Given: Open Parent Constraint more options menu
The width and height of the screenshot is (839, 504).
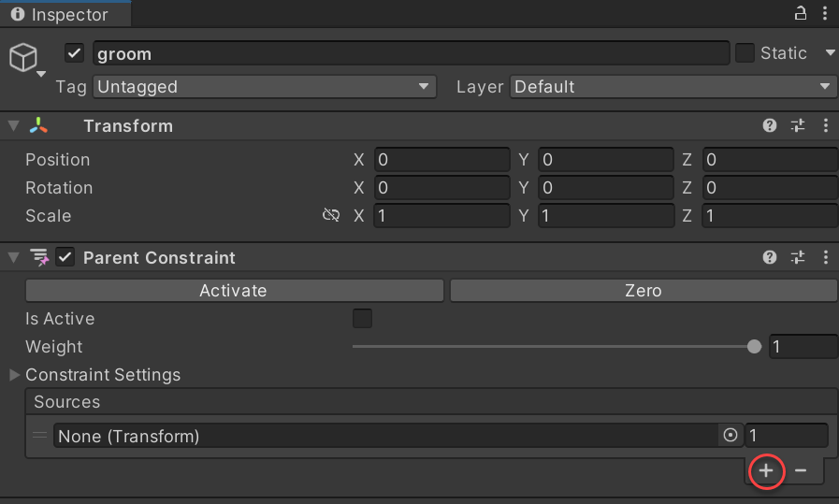Looking at the screenshot, I should (825, 257).
